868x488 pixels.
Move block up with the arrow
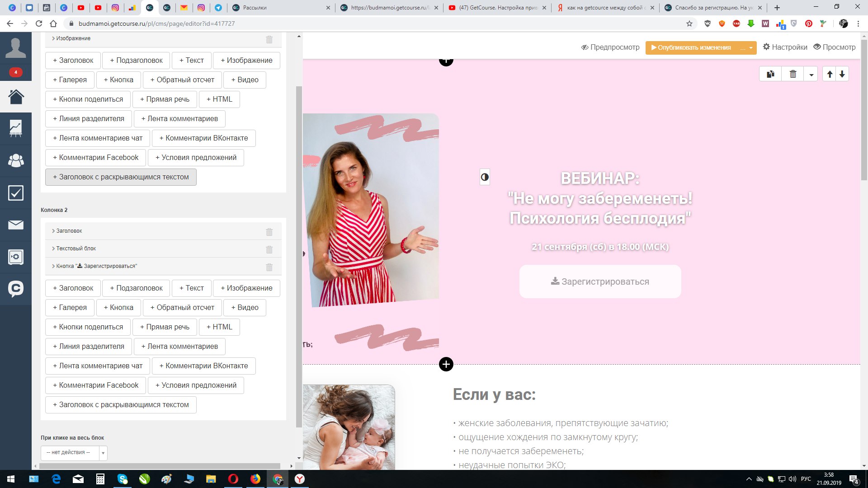(x=830, y=74)
